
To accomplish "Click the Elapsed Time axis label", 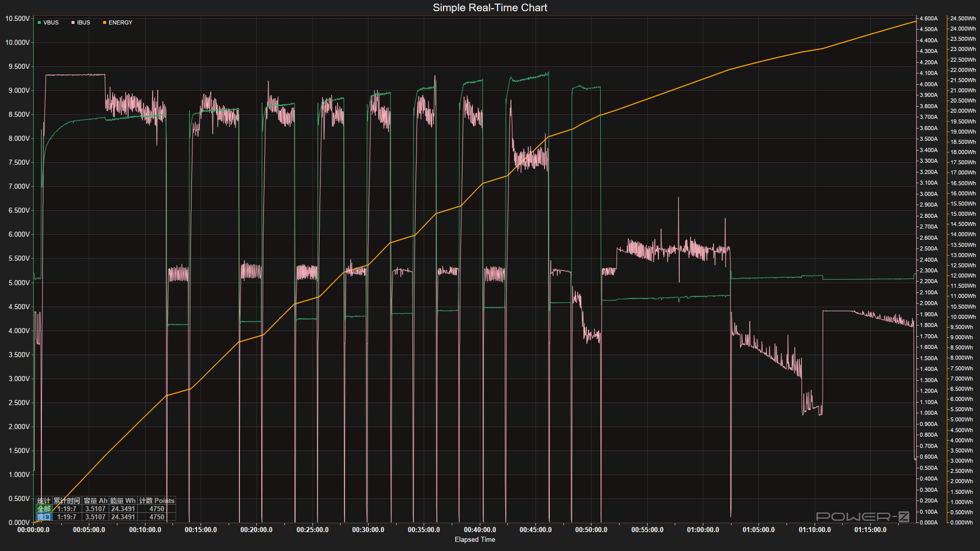I will coord(475,539).
